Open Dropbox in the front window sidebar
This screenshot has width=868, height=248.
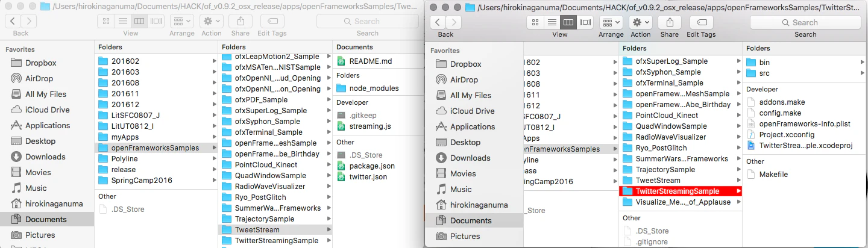pos(465,64)
